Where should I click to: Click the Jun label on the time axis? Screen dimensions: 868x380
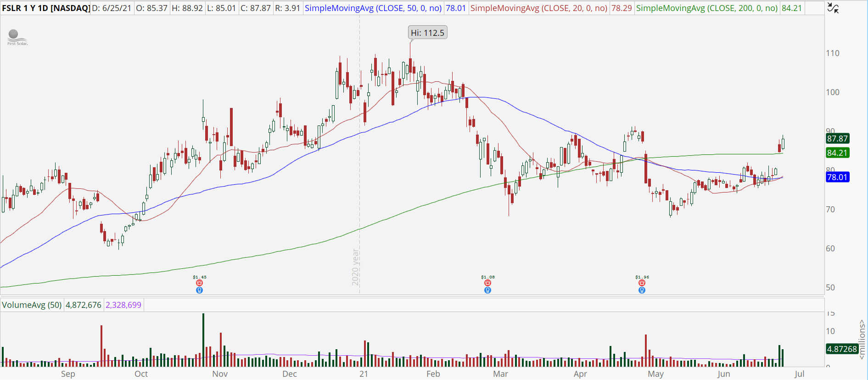(x=724, y=374)
